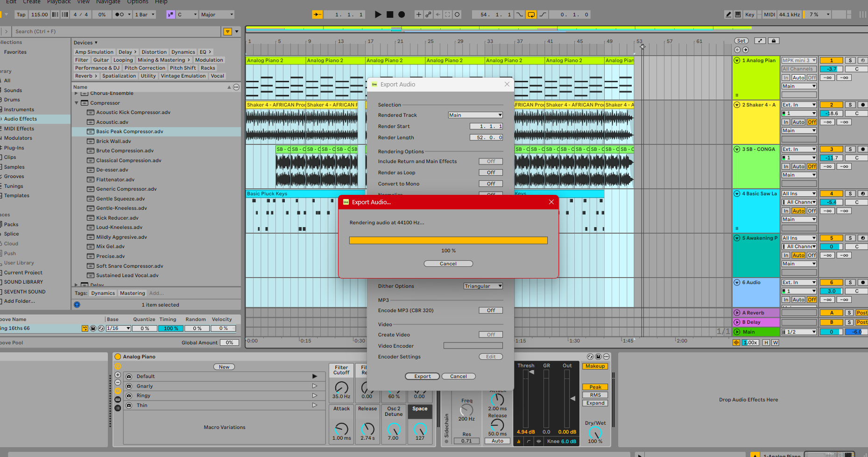Open the Create menu

click(32, 2)
